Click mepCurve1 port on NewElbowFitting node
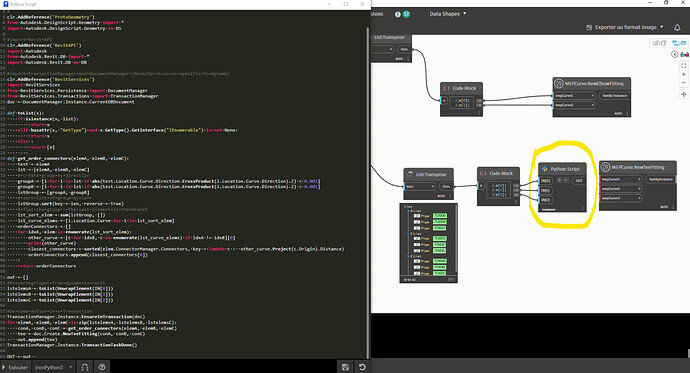This screenshot has height=373, width=690. pos(574,95)
